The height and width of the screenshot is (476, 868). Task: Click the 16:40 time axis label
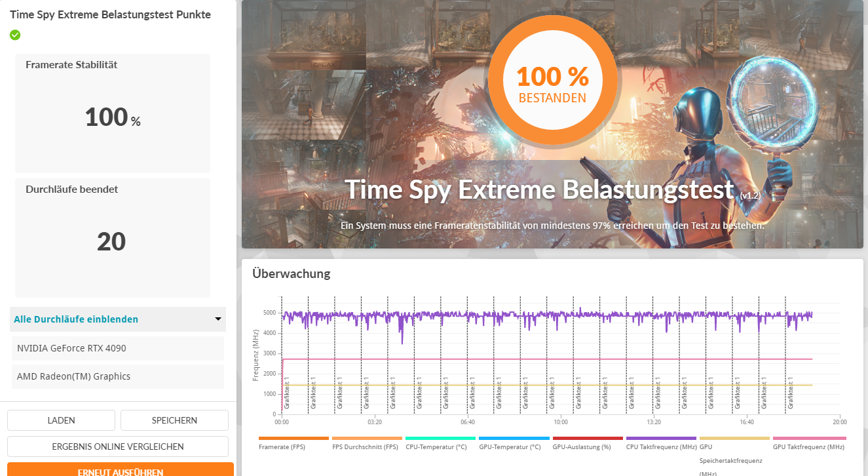tap(746, 422)
